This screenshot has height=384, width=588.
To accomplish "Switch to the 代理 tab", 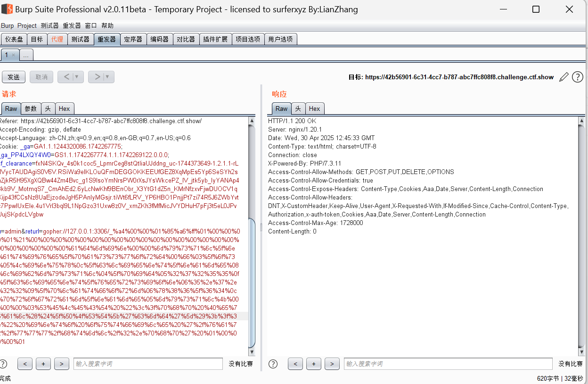I will pyautogui.click(x=57, y=39).
